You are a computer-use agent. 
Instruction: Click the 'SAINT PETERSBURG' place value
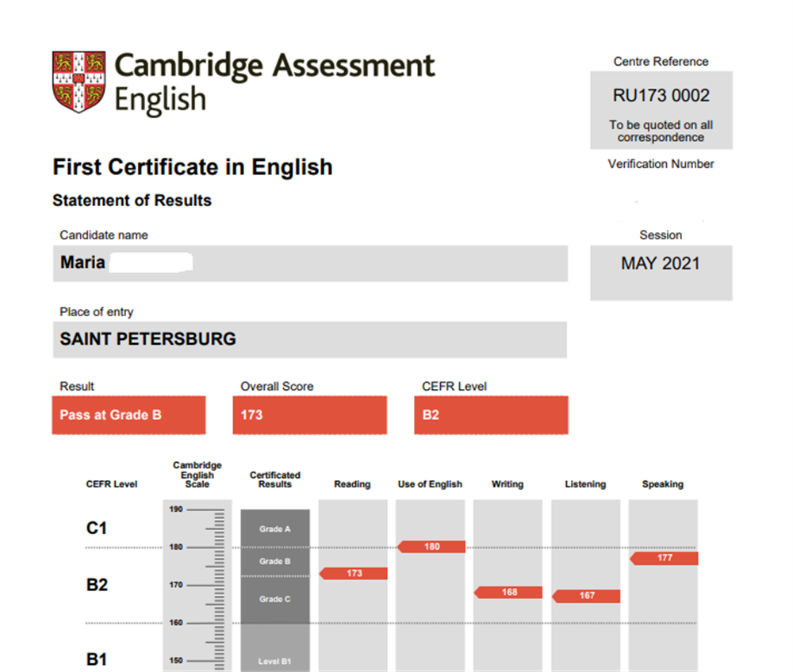147,339
